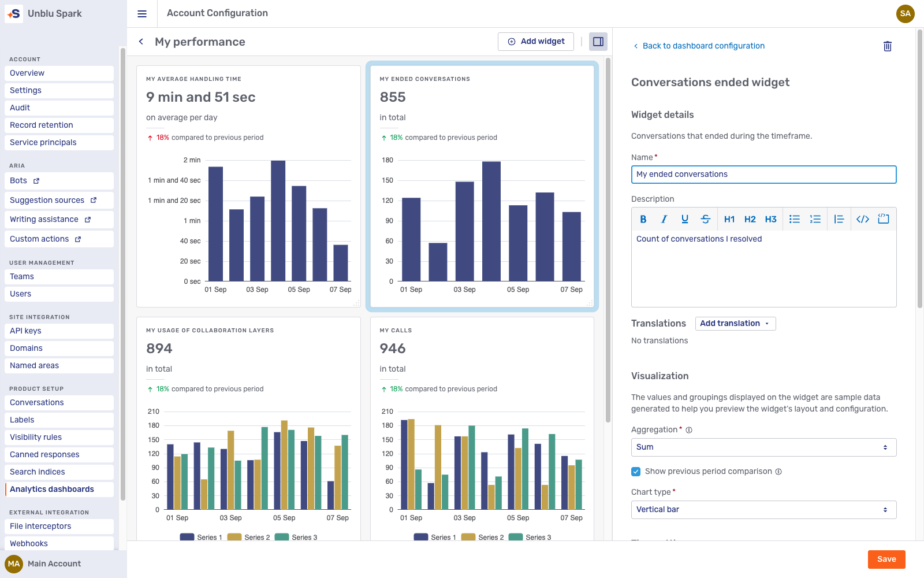
Task: Insert a numbered list in description
Action: pyautogui.click(x=815, y=219)
